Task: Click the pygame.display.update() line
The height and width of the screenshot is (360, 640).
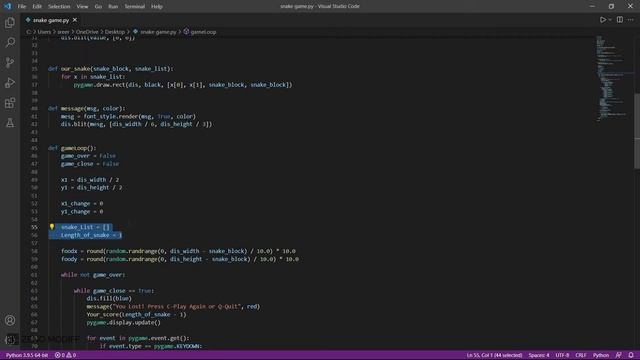Action: (124, 322)
